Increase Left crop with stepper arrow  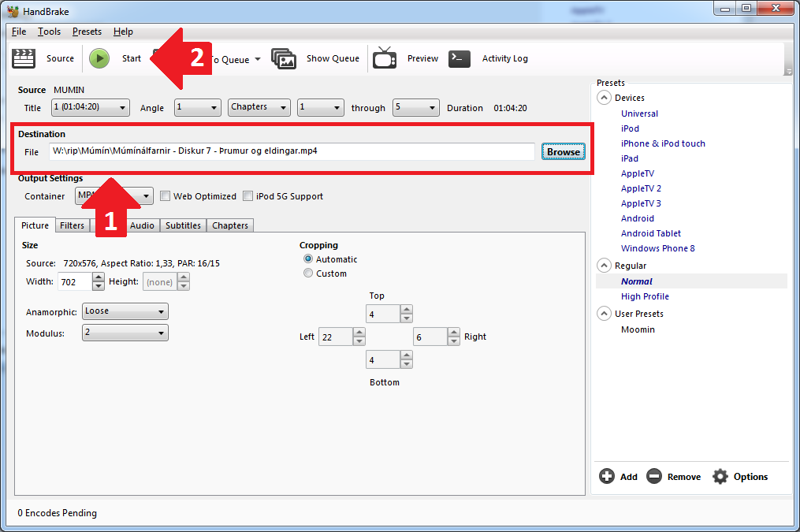(x=359, y=332)
